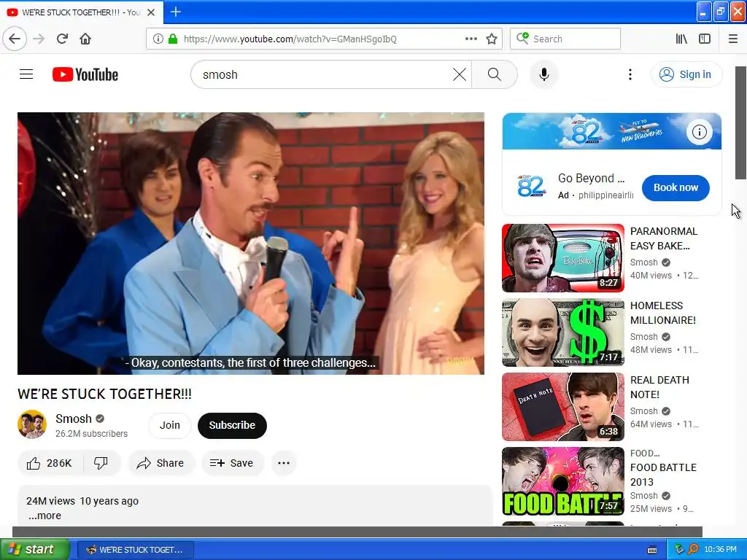Click the REAL DEATH NOTE! title text
Screen dimensions: 747x560
click(x=659, y=387)
